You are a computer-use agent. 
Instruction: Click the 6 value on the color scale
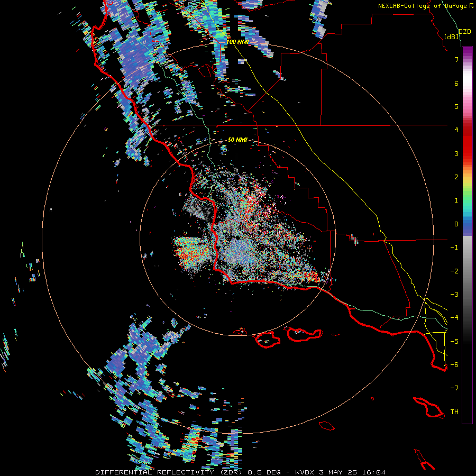click(x=456, y=83)
